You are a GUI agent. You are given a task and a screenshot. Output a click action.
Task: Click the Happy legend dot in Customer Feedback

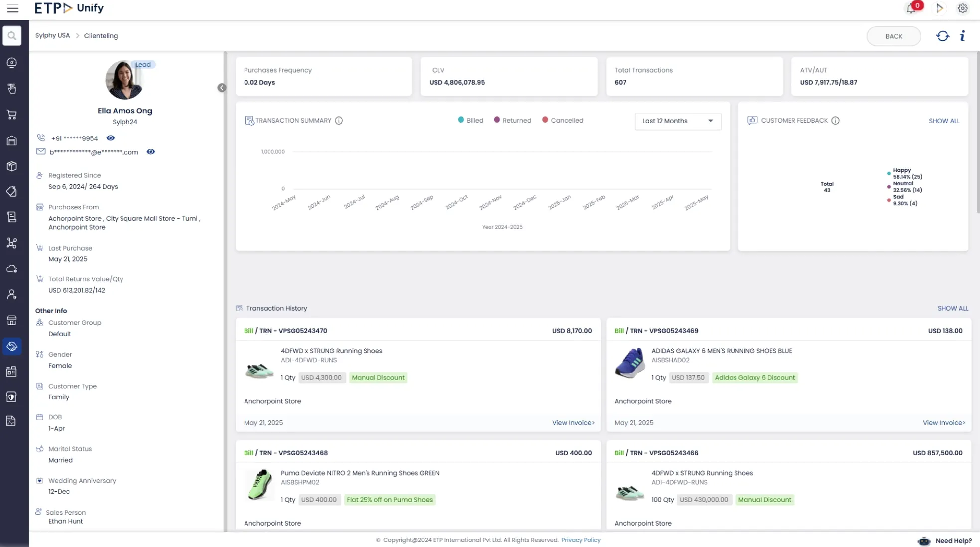pyautogui.click(x=889, y=173)
